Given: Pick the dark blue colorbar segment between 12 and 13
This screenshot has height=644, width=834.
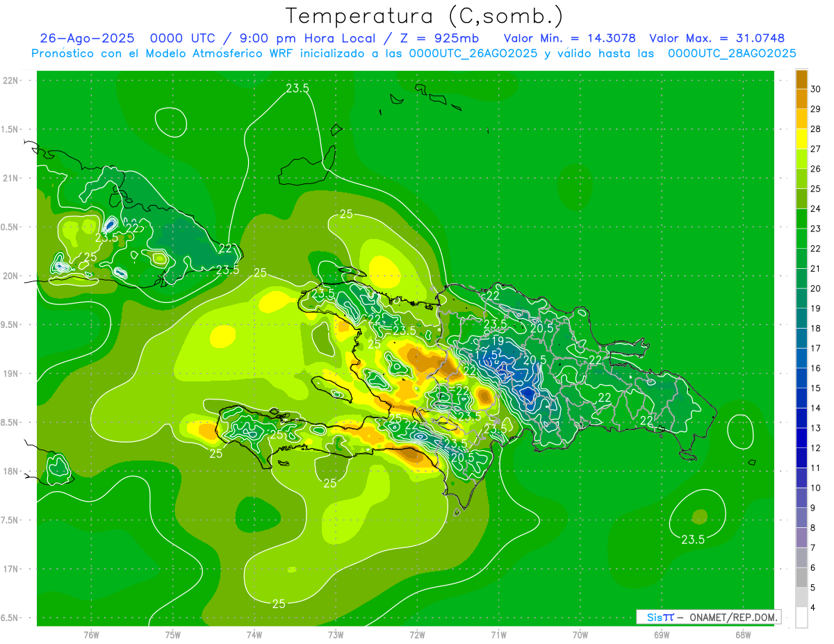Looking at the screenshot, I should [x=801, y=438].
